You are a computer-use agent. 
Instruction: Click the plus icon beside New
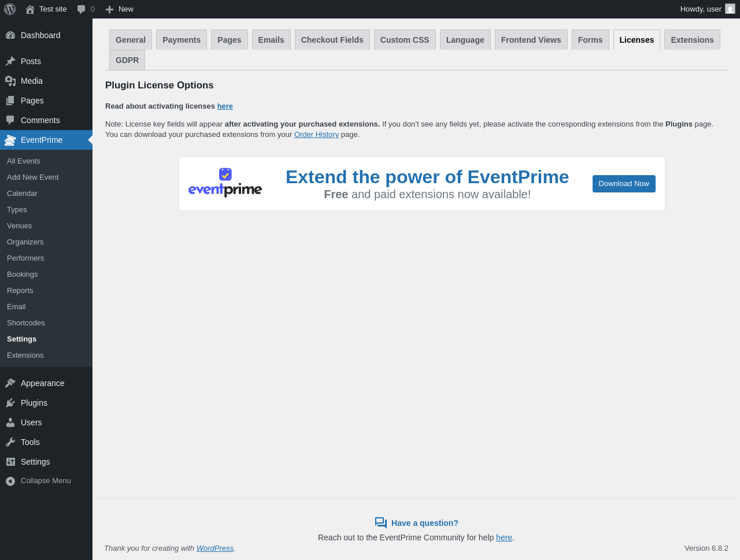pyautogui.click(x=109, y=9)
